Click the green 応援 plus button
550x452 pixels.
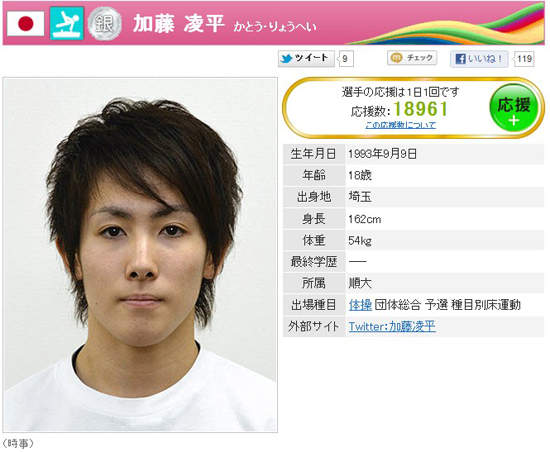514,108
